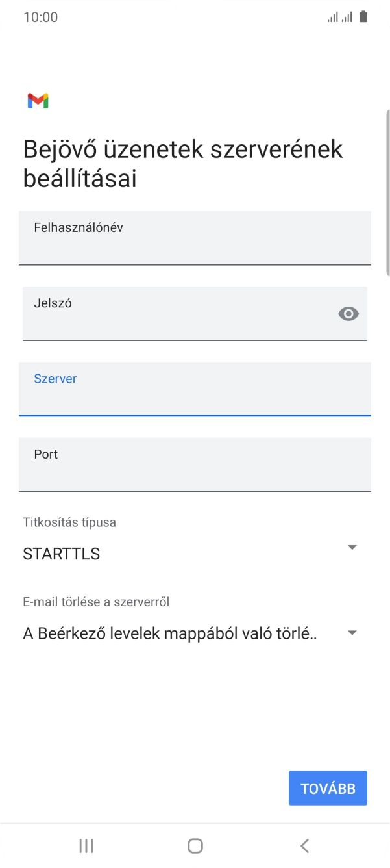Open the STARTTLS encryption selector
Image resolution: width=390 pixels, height=868 pixels.
click(352, 547)
